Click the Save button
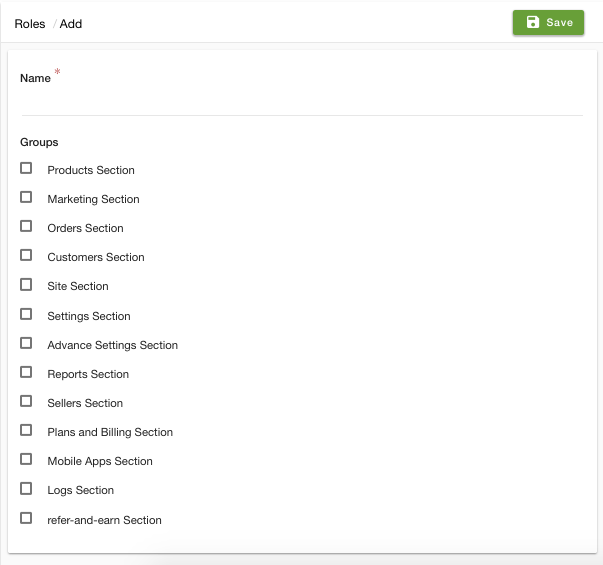The width and height of the screenshot is (603, 565). pos(548,23)
